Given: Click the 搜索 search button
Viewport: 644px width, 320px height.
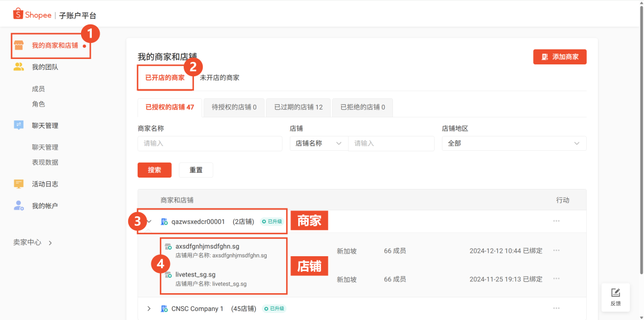Looking at the screenshot, I should pyautogui.click(x=154, y=170).
